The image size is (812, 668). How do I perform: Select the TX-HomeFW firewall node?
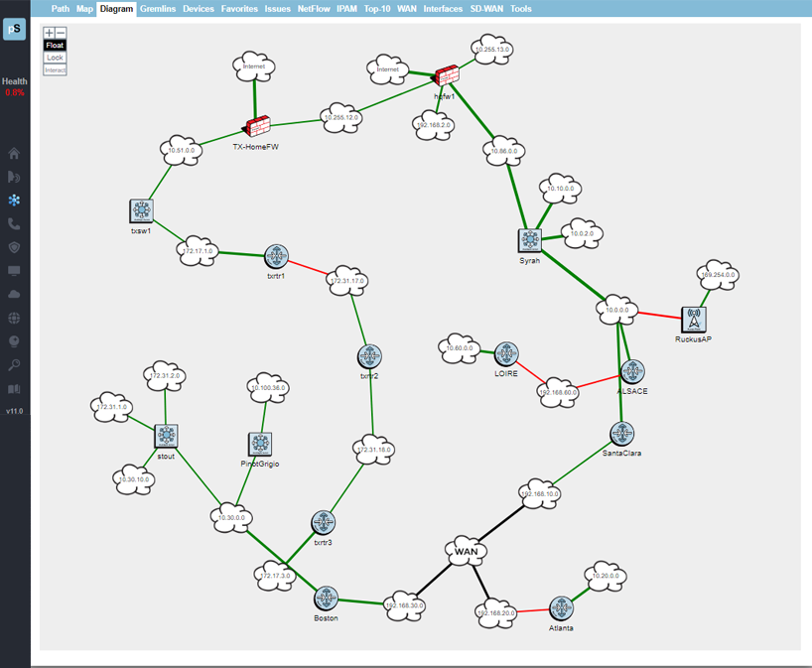[258, 126]
